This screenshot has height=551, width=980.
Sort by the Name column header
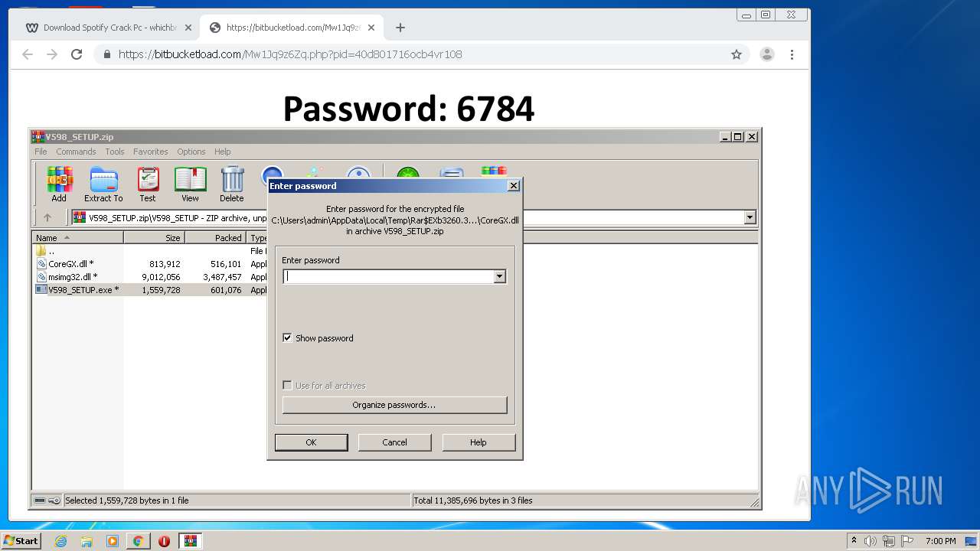[x=77, y=238]
